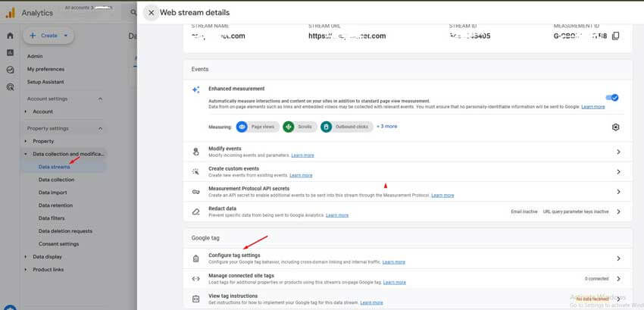Open the Home icon in left rail
This screenshot has height=310, width=644.
pyautogui.click(x=11, y=36)
